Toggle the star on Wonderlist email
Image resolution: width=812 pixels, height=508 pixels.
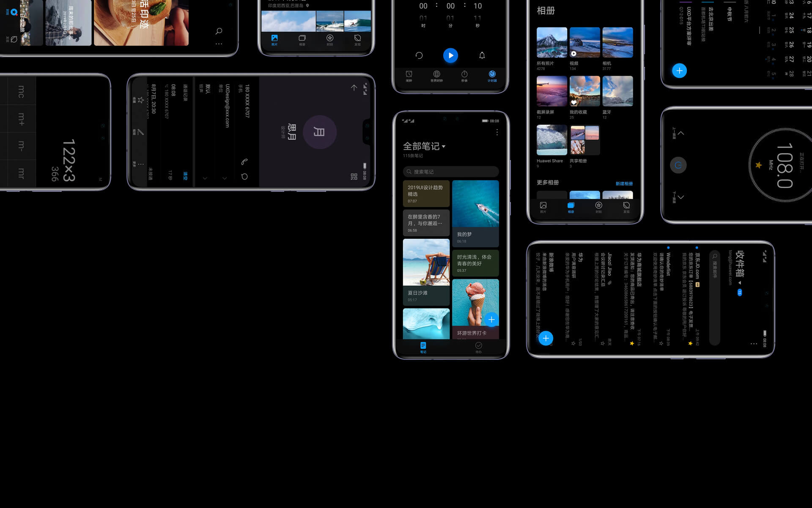click(661, 343)
